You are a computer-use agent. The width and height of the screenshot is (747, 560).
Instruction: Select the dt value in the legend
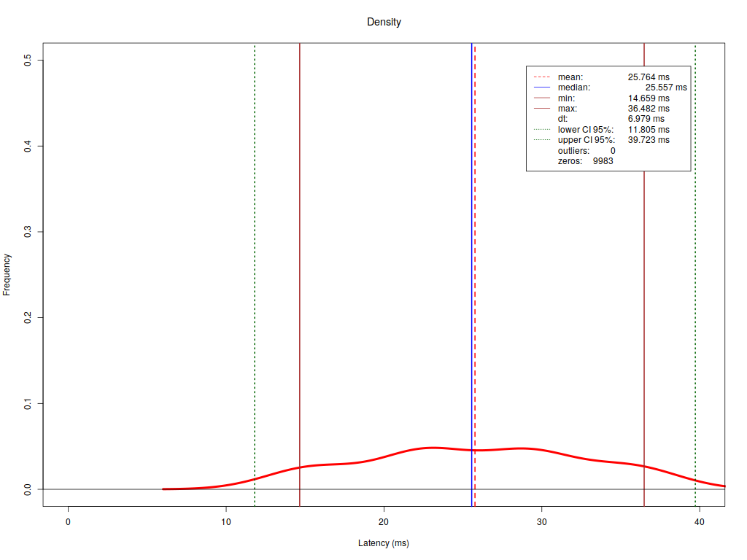coord(646,119)
